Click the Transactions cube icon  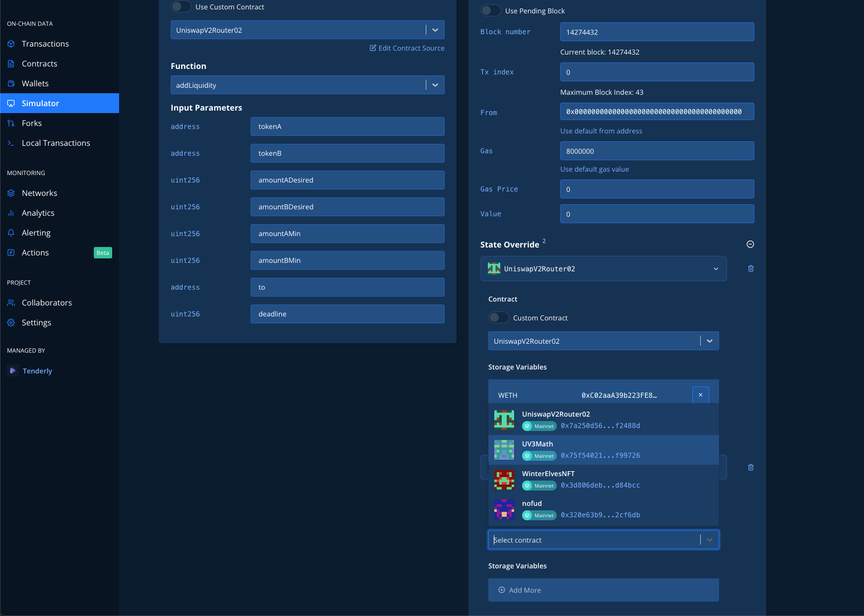click(11, 44)
